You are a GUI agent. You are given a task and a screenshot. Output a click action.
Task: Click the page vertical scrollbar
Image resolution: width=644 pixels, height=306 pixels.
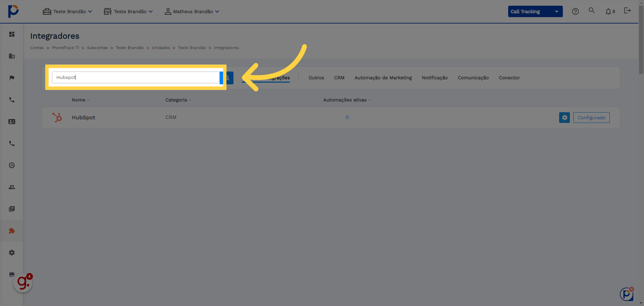[641, 40]
